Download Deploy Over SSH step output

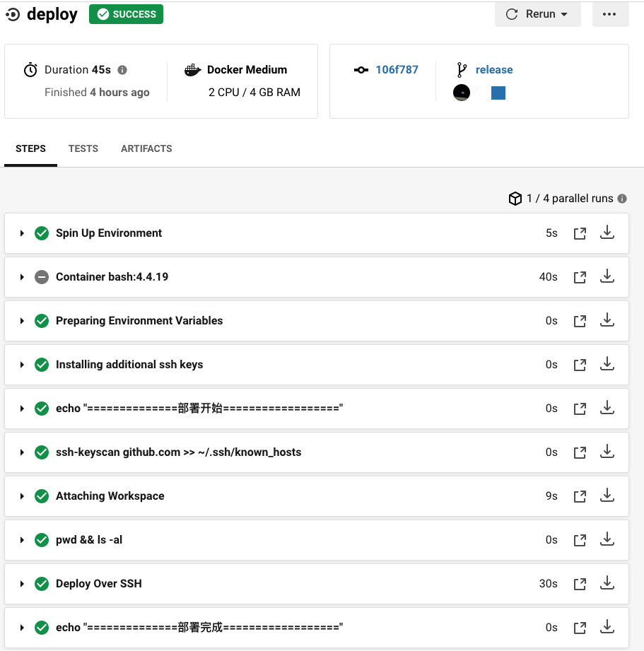point(607,583)
